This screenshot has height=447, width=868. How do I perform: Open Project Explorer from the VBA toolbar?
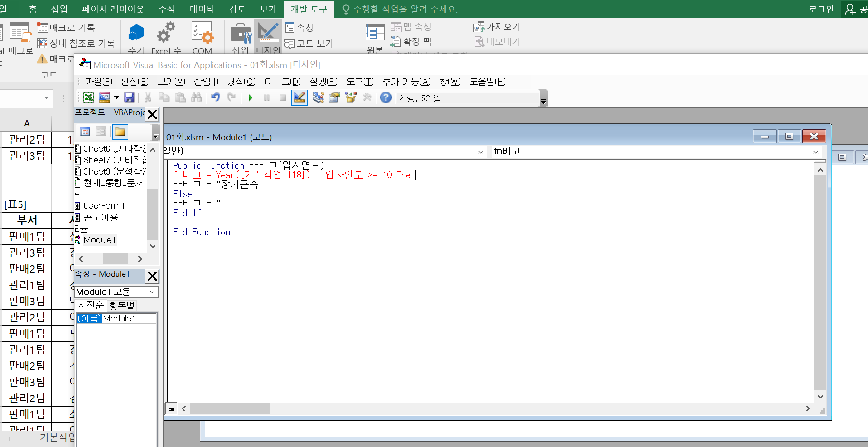[x=318, y=97]
